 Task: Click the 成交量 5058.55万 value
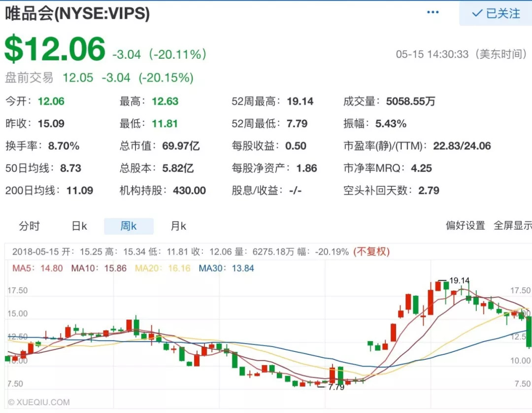(x=410, y=101)
